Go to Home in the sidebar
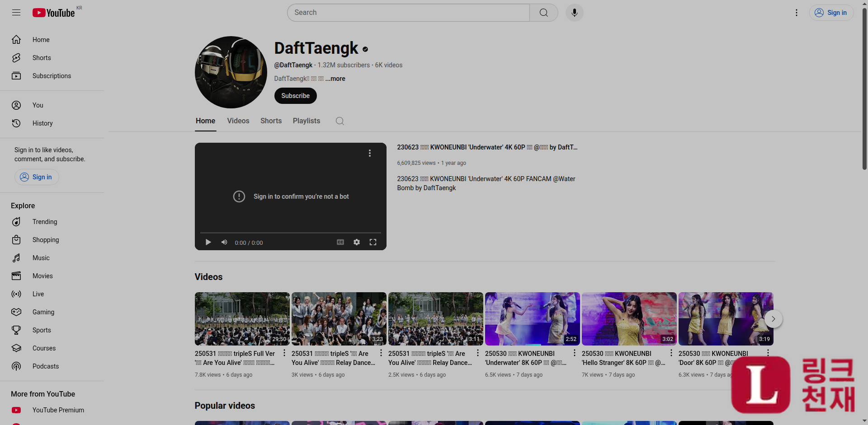This screenshot has height=425, width=868. (x=52, y=40)
